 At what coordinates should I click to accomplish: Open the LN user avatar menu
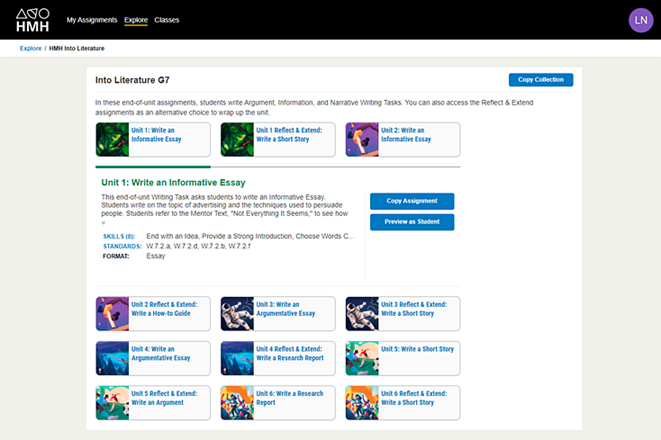[641, 20]
